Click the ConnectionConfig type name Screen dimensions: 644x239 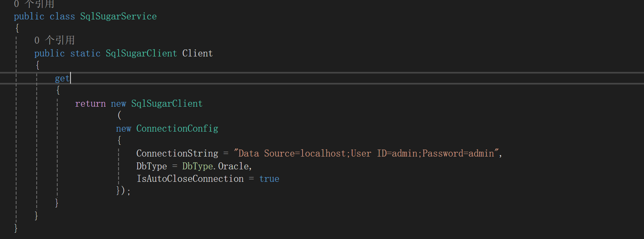point(177,129)
